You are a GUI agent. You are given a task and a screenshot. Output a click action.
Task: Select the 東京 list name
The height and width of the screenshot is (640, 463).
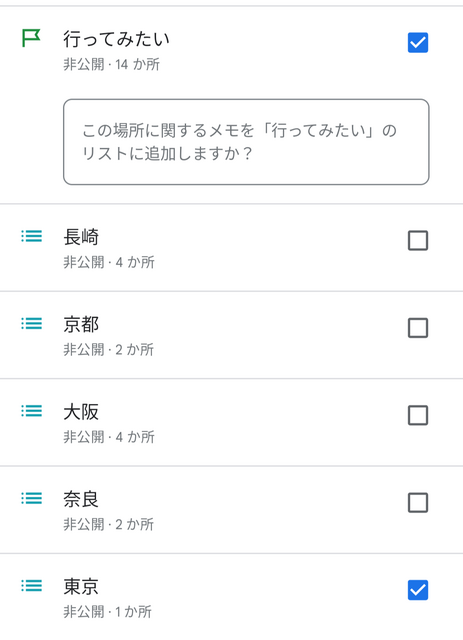click(x=81, y=587)
